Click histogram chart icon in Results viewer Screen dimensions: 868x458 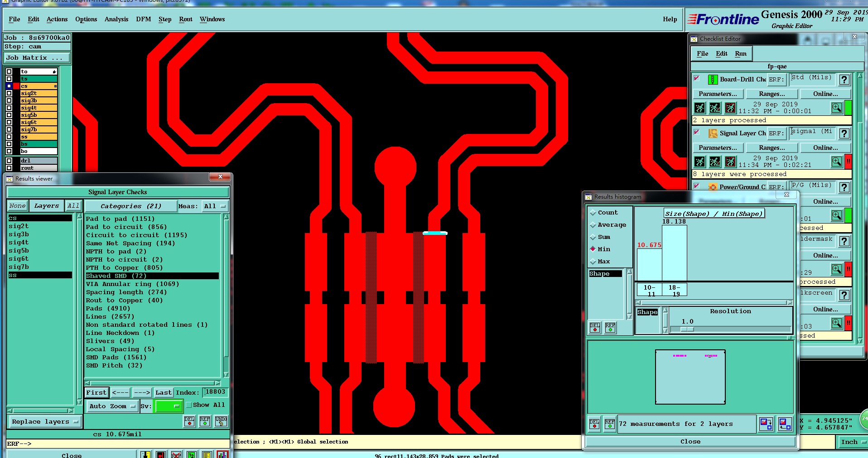222,454
